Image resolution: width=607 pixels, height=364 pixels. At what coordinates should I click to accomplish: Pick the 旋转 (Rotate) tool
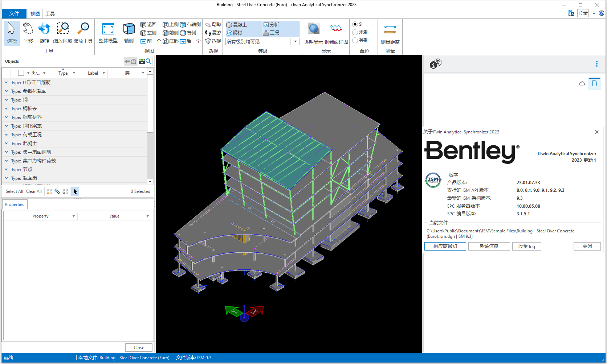point(44,33)
